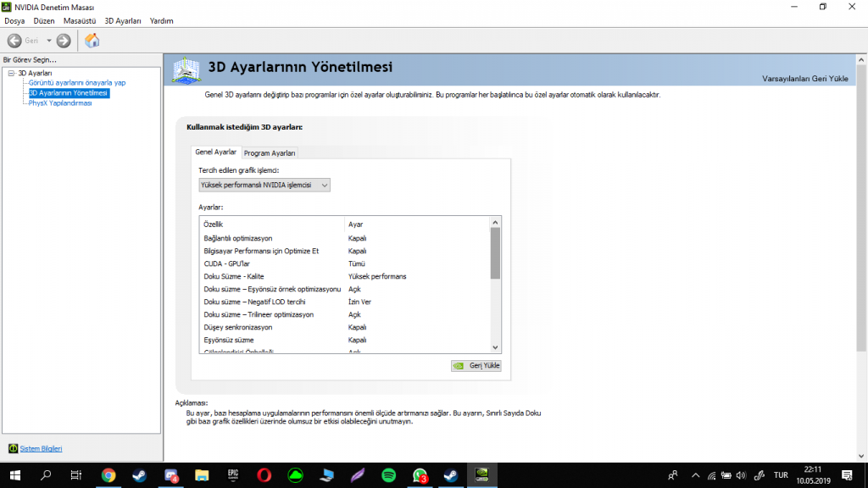
Task: Click the main panel scroll-down arrow
Action: pyautogui.click(x=861, y=456)
